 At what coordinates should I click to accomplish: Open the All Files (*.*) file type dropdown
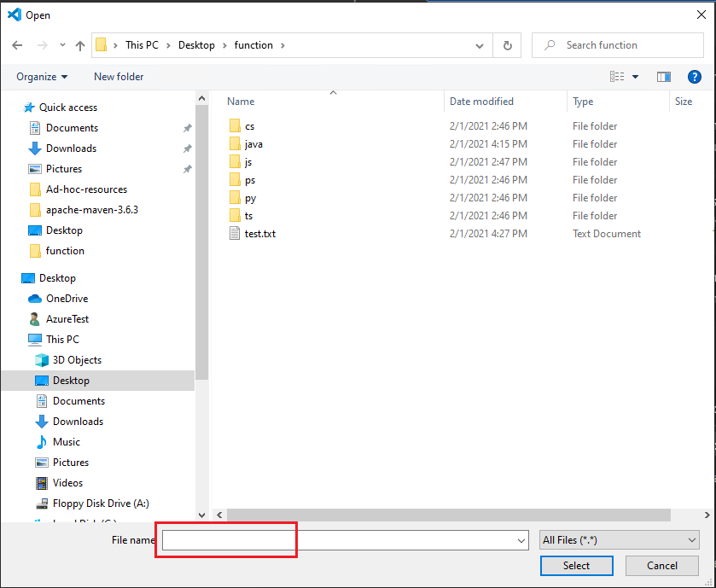tap(619, 539)
